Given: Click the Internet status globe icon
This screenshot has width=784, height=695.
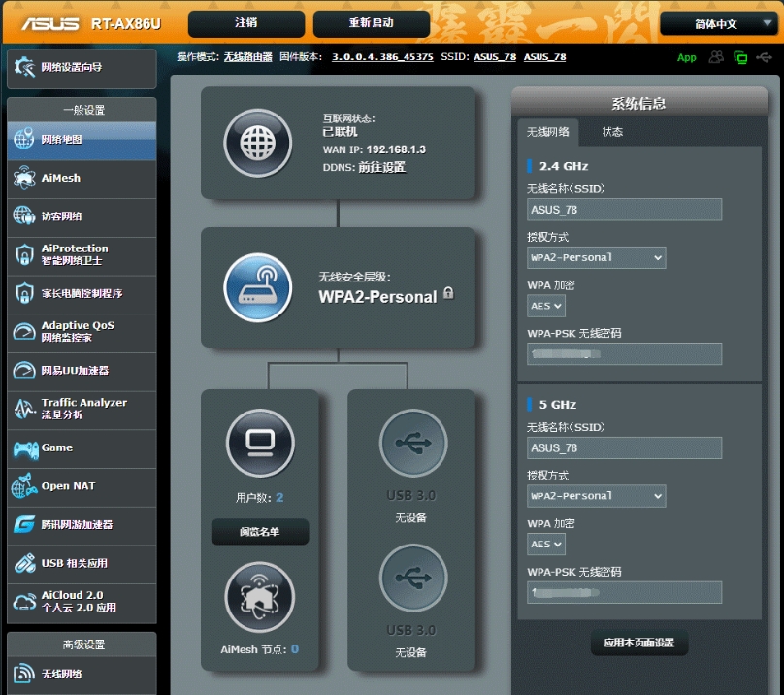Looking at the screenshot, I should [257, 143].
